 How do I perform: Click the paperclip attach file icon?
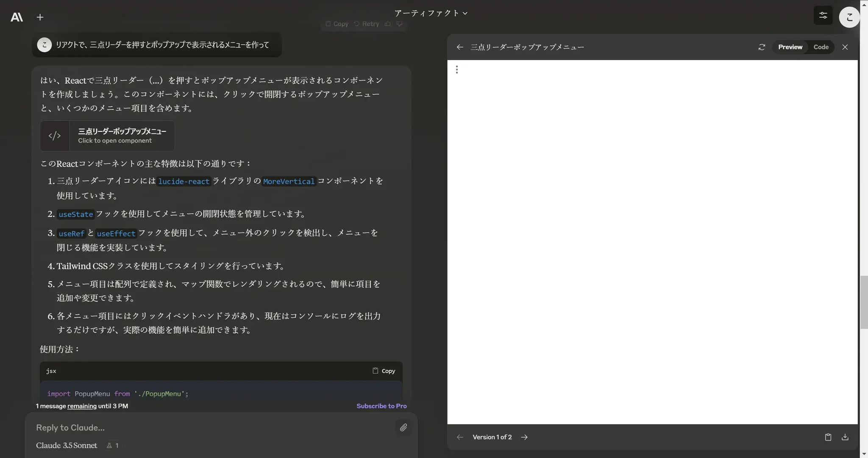[x=403, y=427]
